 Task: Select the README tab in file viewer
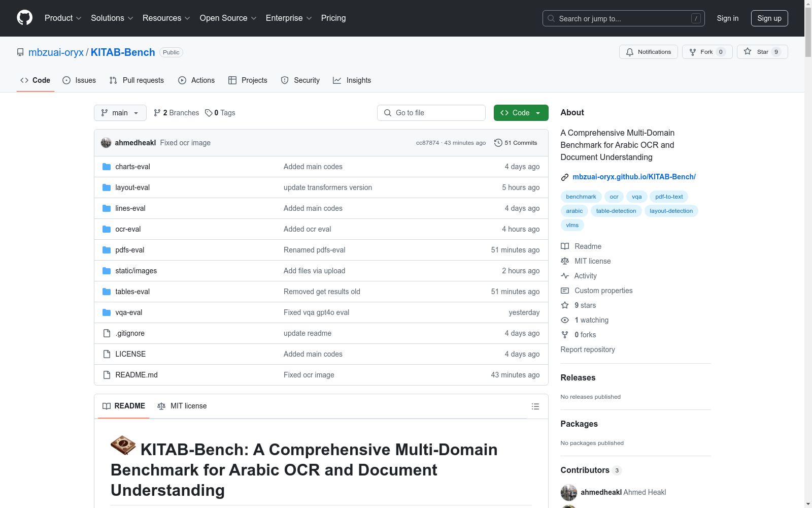click(124, 406)
